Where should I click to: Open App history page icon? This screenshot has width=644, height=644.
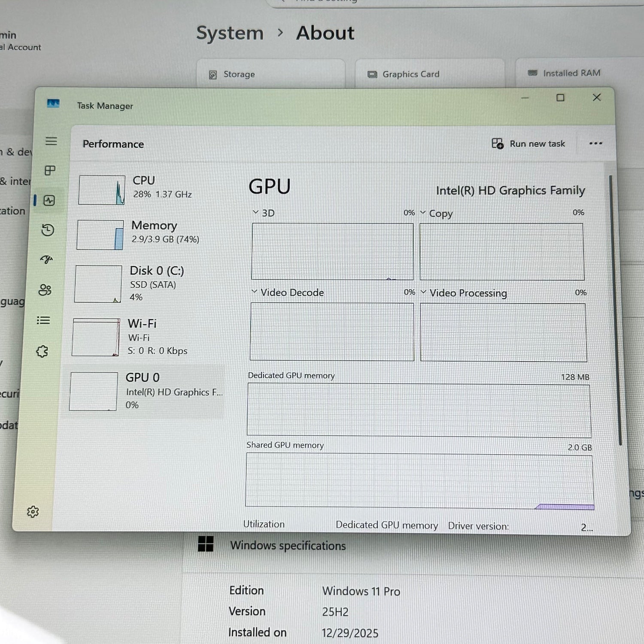click(x=48, y=230)
